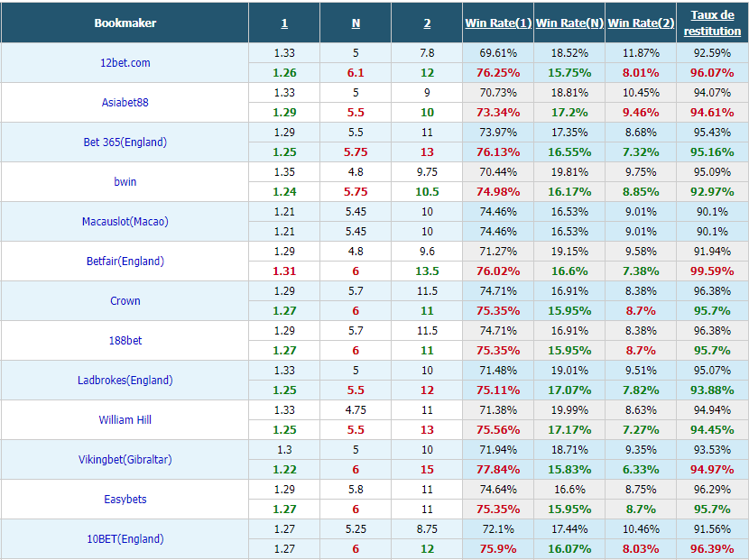The width and height of the screenshot is (749, 560).
Task: Click the Bookmaker column header
Action: point(125,23)
